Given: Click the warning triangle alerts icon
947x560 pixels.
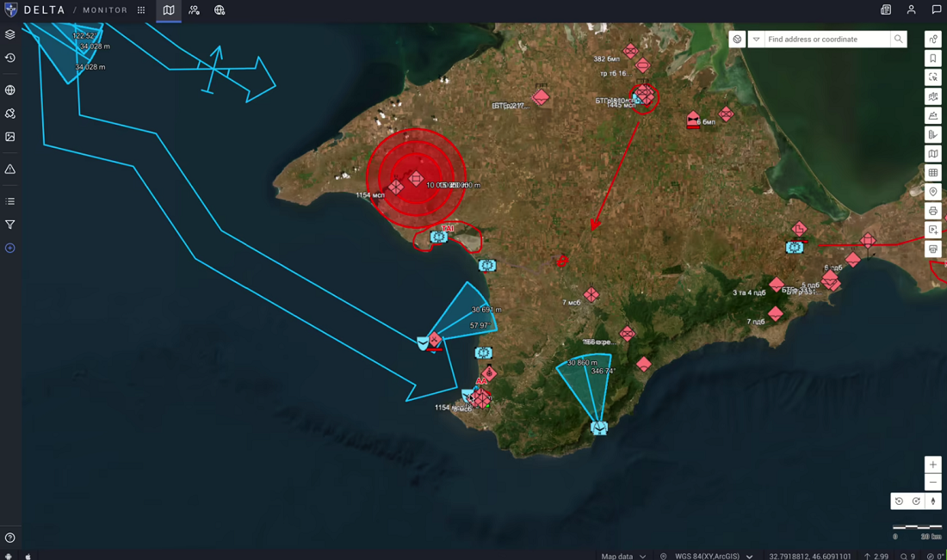Looking at the screenshot, I should (10, 169).
